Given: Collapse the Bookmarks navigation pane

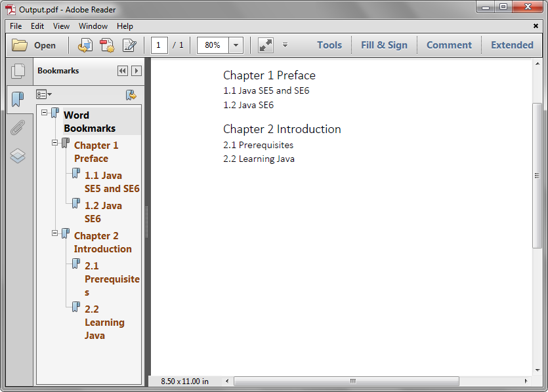Looking at the screenshot, I should click(x=123, y=71).
